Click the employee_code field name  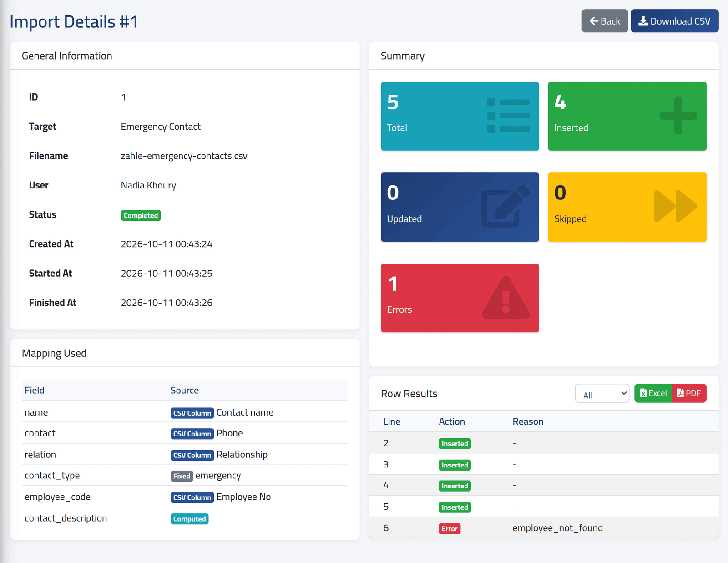tap(57, 497)
